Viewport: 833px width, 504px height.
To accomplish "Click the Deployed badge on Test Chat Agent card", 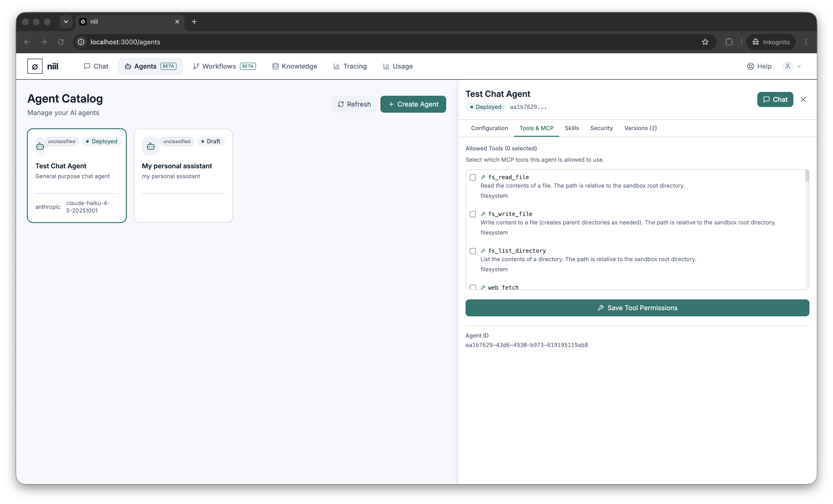I will [x=101, y=141].
